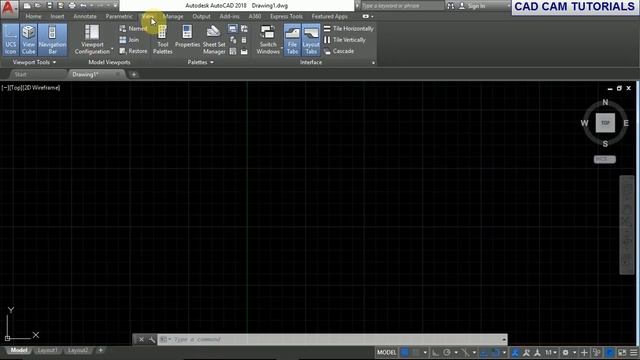The image size is (640, 360).
Task: Open the Properties palette
Action: pyautogui.click(x=187, y=37)
